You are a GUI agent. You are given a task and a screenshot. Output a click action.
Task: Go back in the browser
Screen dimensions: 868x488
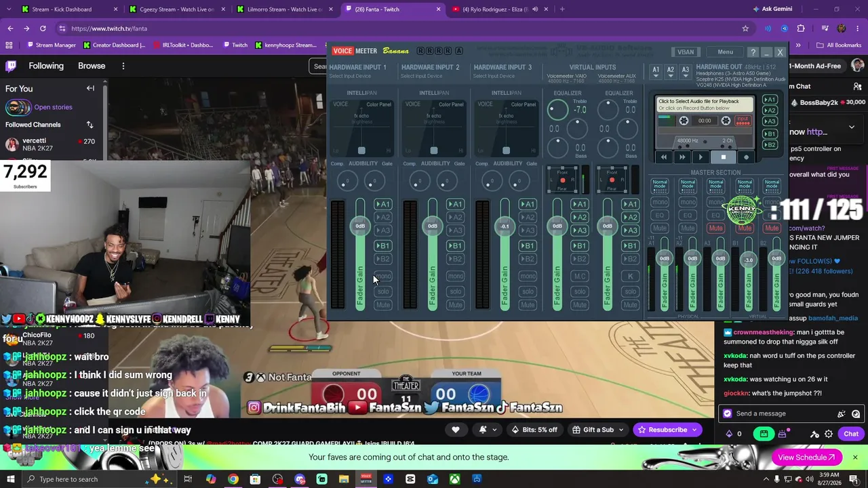pos(10,28)
